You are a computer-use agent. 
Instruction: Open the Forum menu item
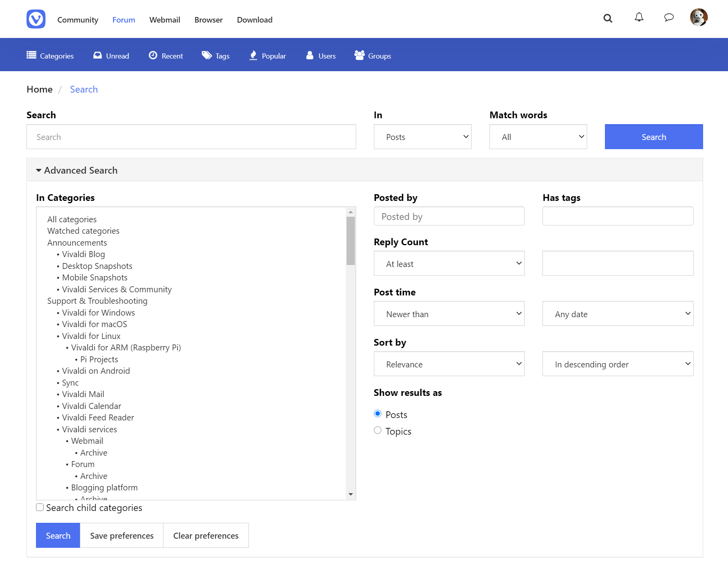tap(123, 20)
